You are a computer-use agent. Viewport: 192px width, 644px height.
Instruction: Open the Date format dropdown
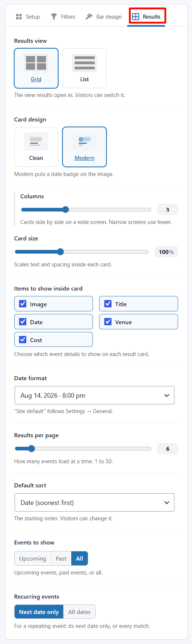(x=94, y=395)
